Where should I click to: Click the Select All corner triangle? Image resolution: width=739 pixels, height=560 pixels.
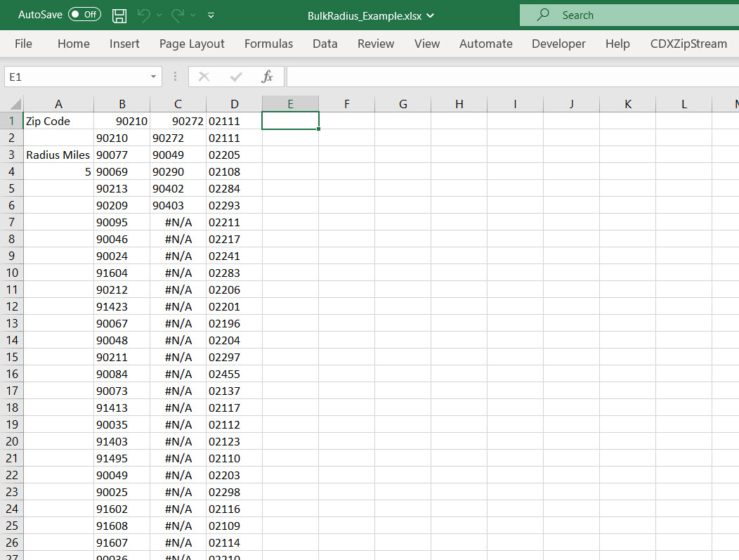pos(15,104)
